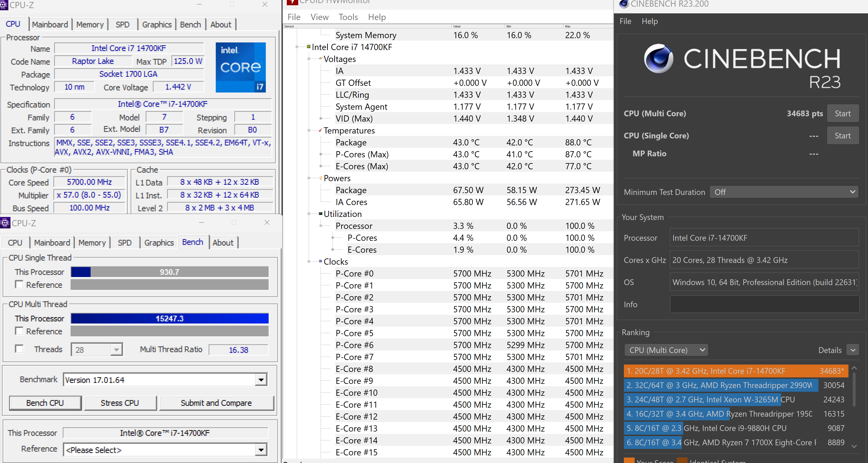Viewport: 868px width, 463px height.
Task: Start the CPU (Multi Core) Cinebench test
Action: tap(842, 113)
